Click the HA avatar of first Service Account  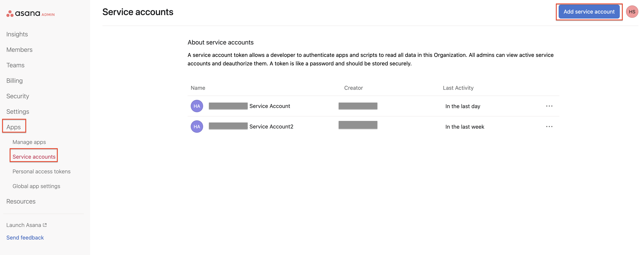(197, 106)
